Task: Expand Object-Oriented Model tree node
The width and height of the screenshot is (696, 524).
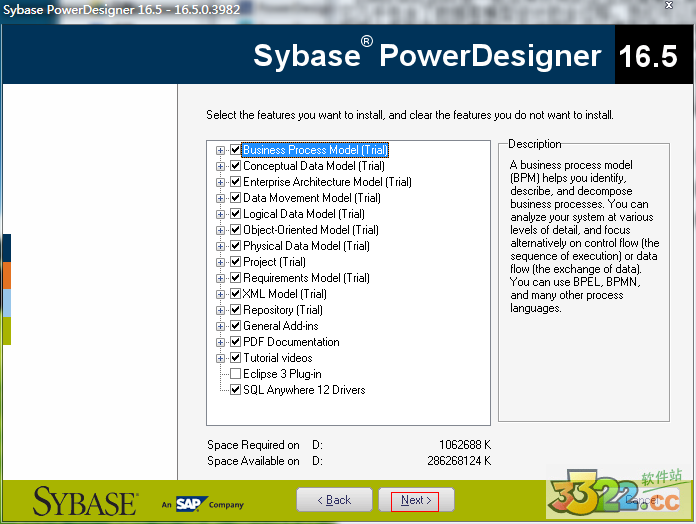Action: tap(220, 230)
